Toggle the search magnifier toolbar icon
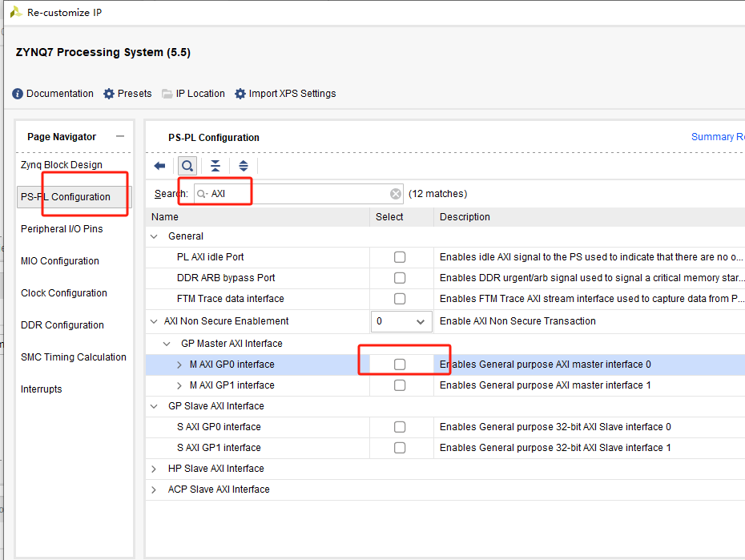745x560 pixels. click(x=187, y=166)
